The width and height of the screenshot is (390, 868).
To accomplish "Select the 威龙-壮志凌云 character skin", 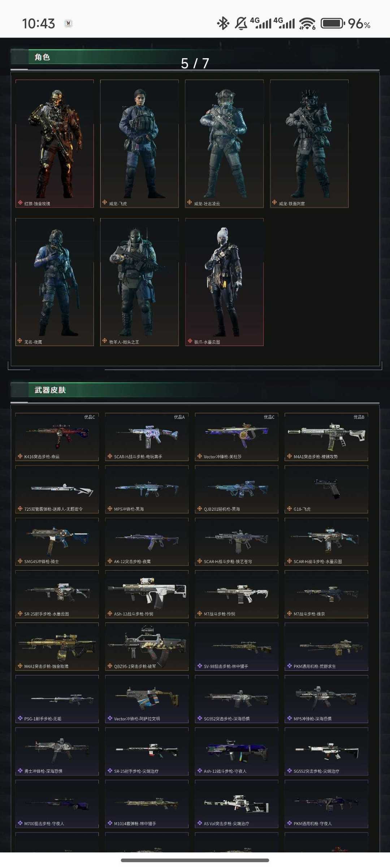I will click(x=224, y=144).
